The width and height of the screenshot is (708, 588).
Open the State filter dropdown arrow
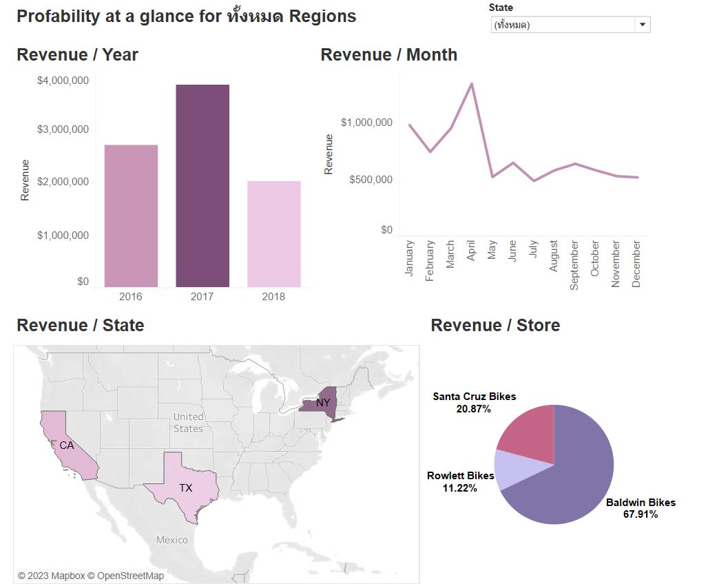pyautogui.click(x=642, y=25)
